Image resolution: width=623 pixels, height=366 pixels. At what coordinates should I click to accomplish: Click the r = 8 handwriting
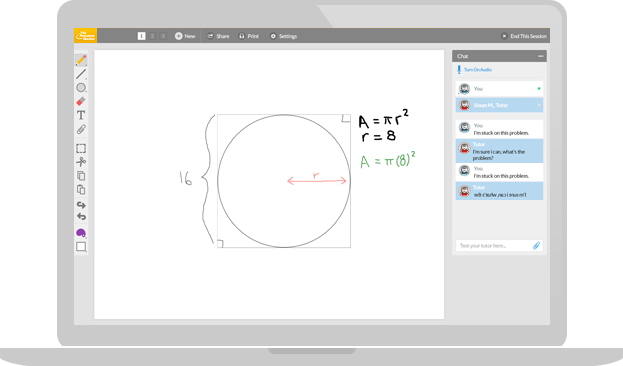(378, 136)
